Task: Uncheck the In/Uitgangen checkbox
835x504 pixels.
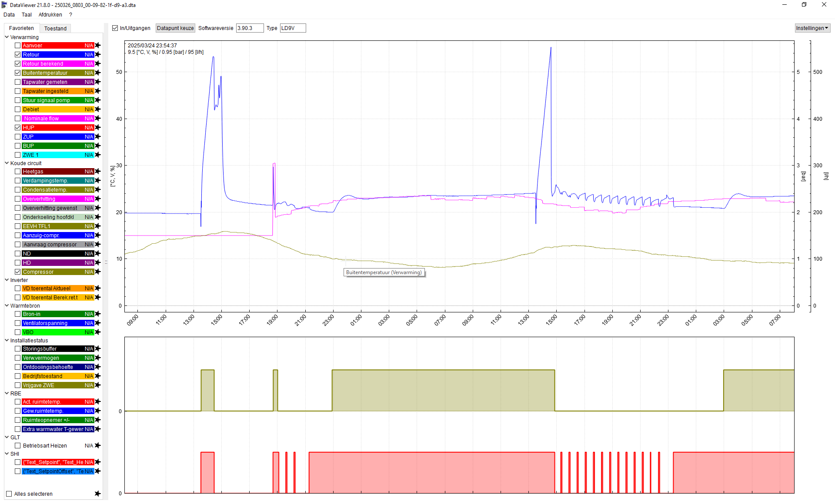Action: point(115,28)
